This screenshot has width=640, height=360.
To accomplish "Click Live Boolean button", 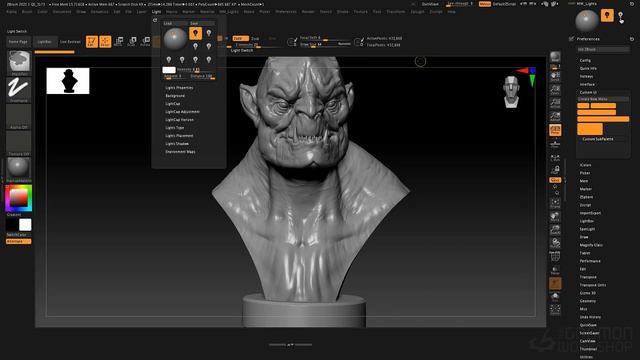I will click(70, 42).
